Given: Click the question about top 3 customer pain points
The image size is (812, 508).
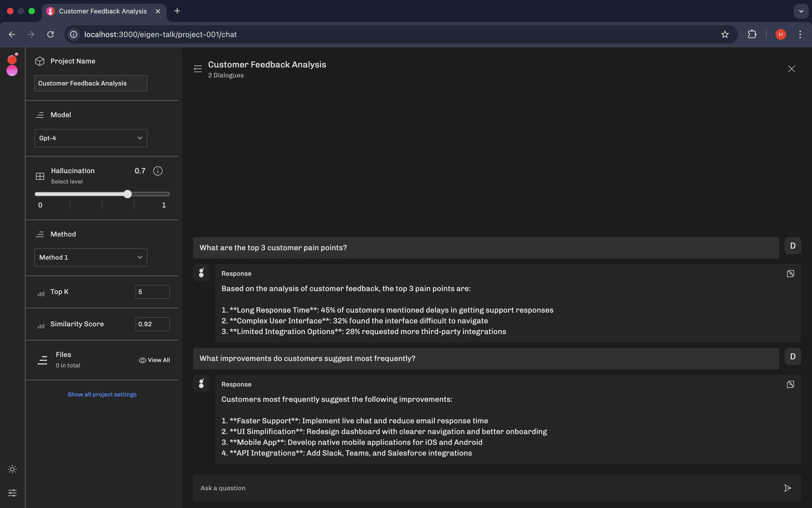Looking at the screenshot, I should click(x=486, y=248).
